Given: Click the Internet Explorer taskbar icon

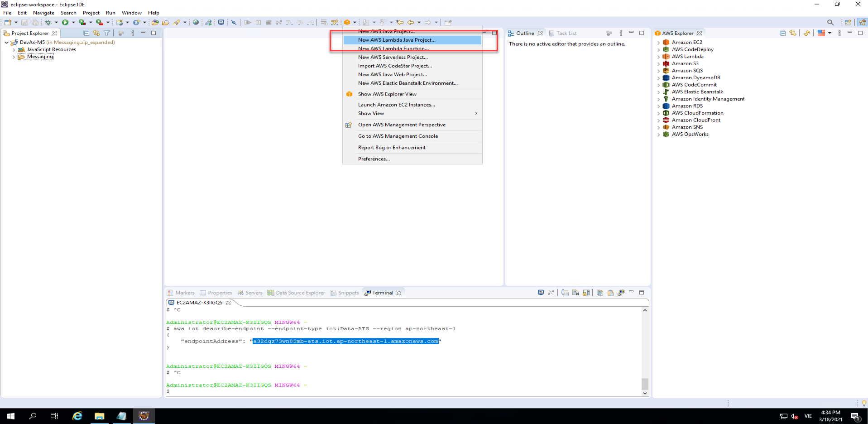Looking at the screenshot, I should pos(77,416).
